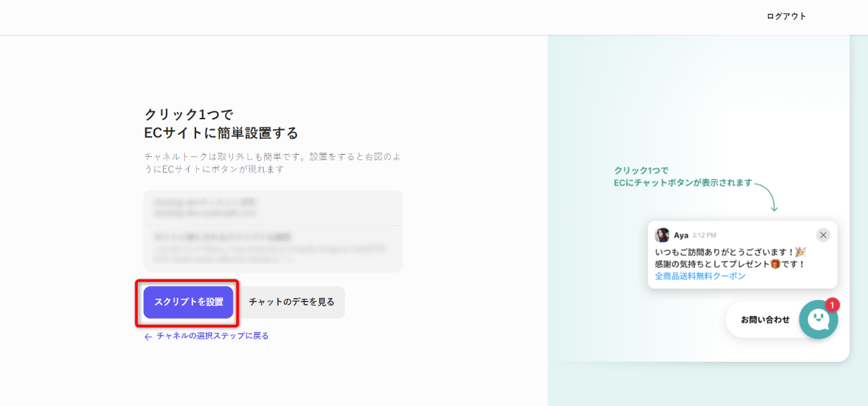Click the teal chat bubble smiley icon
This screenshot has width=868, height=406.
pyautogui.click(x=818, y=320)
